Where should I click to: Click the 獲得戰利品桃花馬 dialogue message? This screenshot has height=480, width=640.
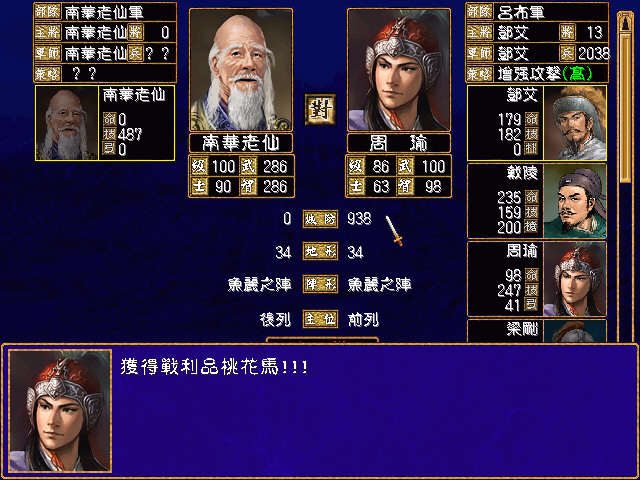[x=214, y=367]
